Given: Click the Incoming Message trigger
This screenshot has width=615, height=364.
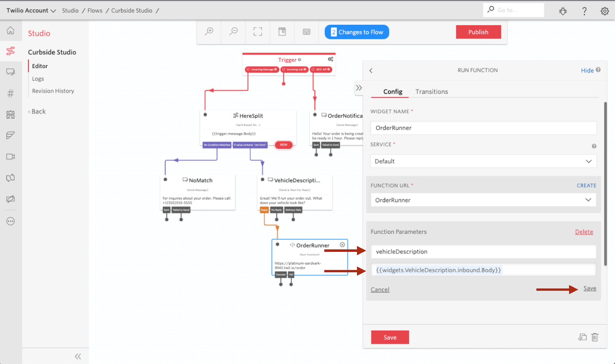Looking at the screenshot, I should tap(262, 70).
